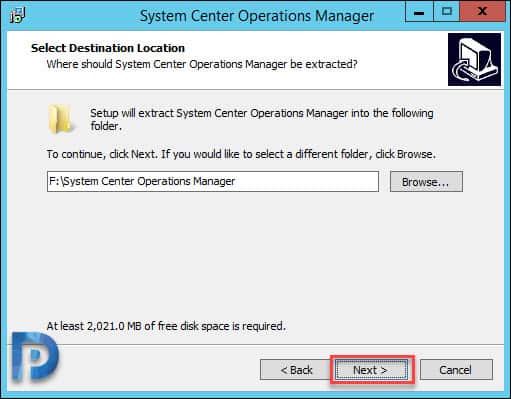
Task: Click the empty gray area below the path field
Action: pyautogui.click(x=256, y=253)
